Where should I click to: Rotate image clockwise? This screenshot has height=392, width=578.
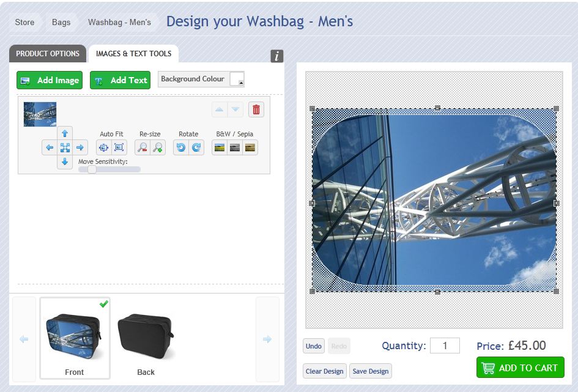pyautogui.click(x=196, y=148)
